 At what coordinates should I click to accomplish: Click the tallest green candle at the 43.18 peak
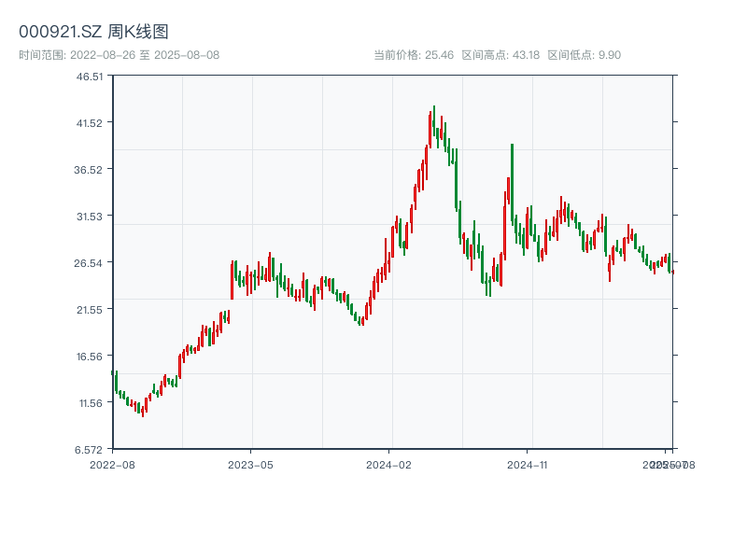tap(434, 121)
